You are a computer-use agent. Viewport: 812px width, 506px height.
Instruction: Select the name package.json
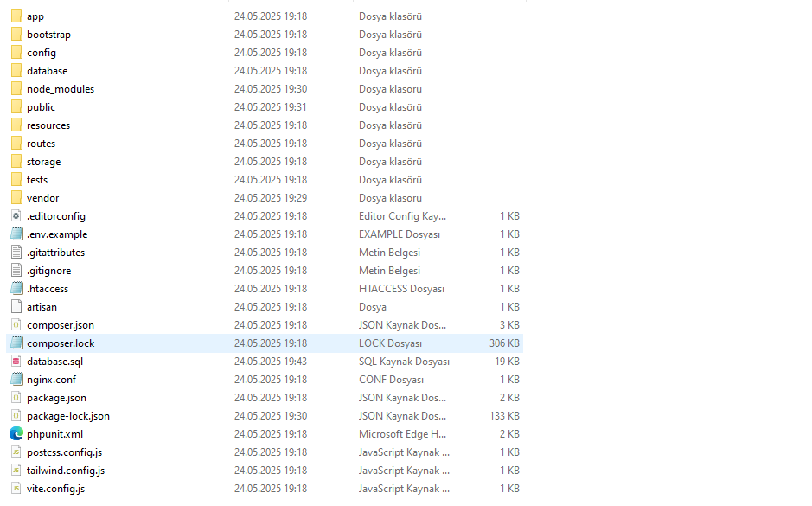pyautogui.click(x=56, y=398)
